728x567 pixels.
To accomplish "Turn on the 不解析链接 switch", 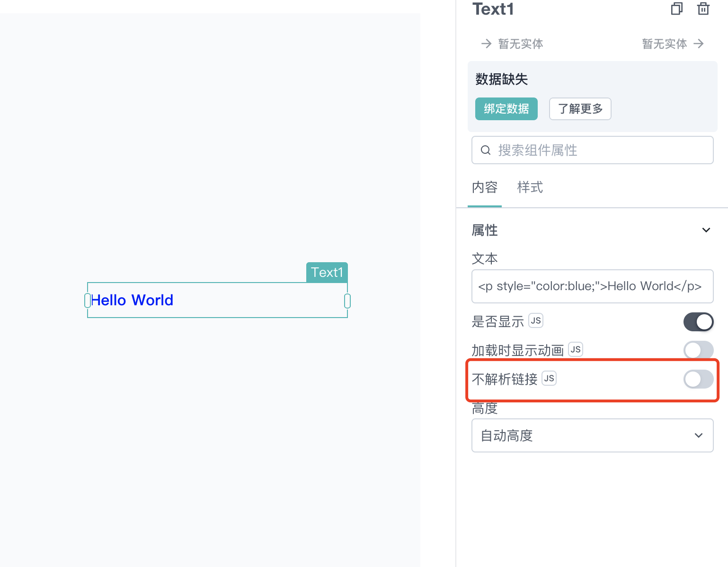I will [x=698, y=379].
